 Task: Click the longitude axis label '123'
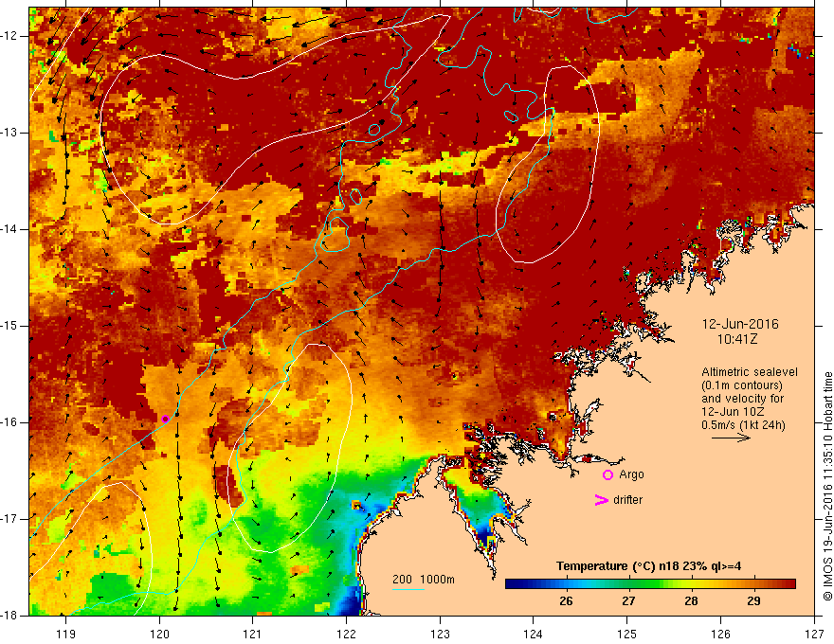[x=440, y=634]
